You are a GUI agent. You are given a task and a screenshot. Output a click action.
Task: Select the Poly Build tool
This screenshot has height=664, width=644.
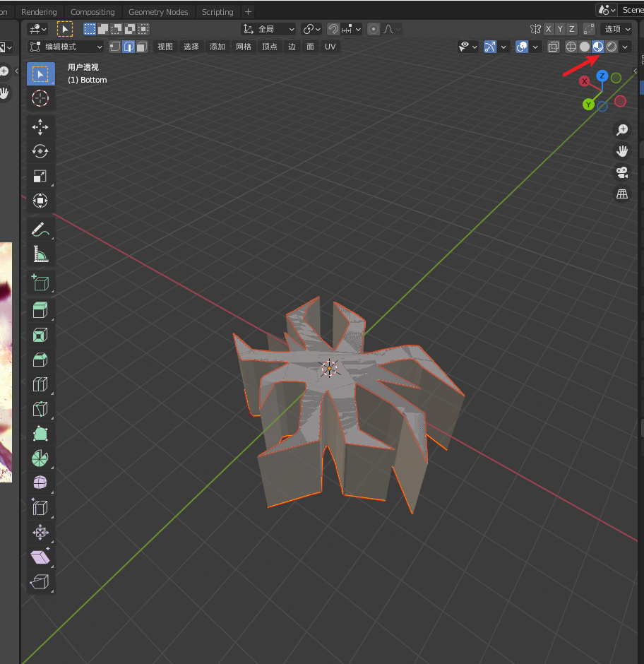[x=41, y=434]
